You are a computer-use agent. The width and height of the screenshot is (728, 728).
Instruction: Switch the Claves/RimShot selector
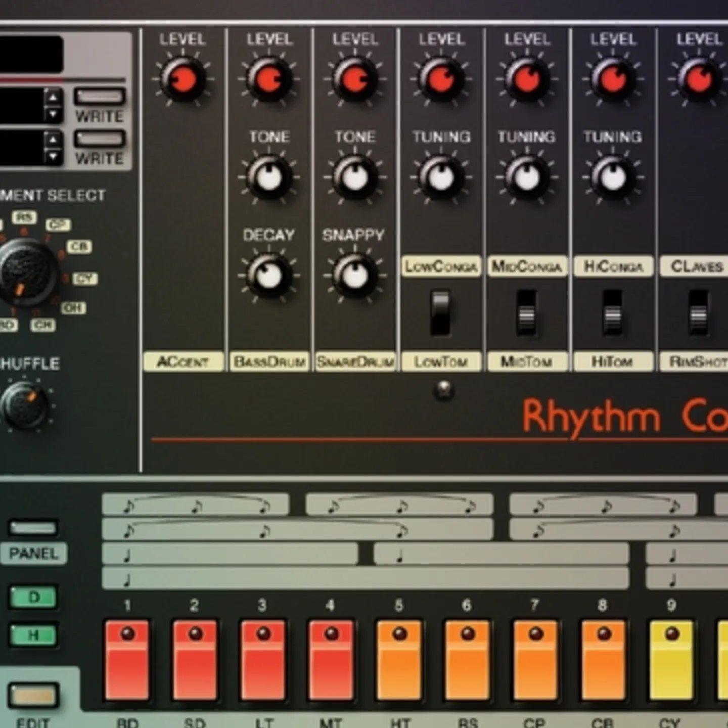point(698,312)
